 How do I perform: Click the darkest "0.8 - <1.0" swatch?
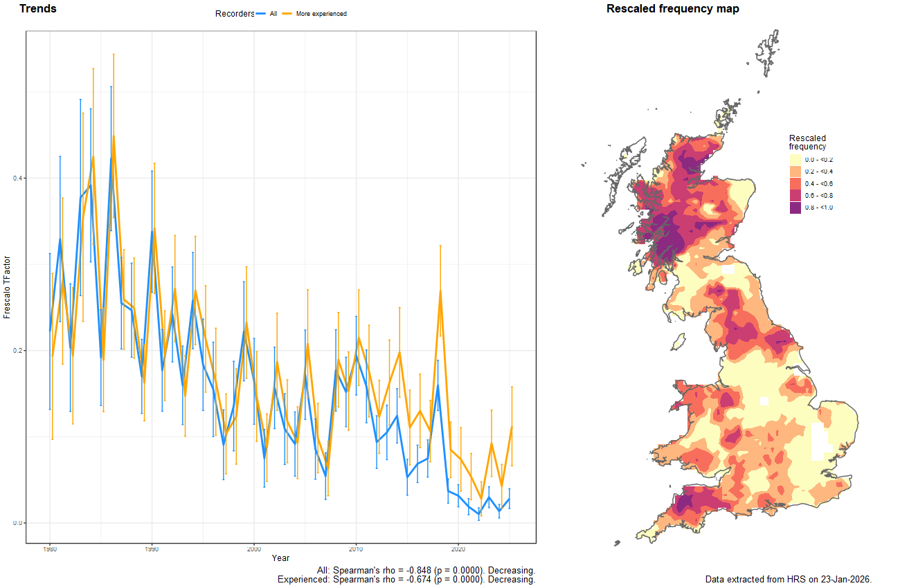pyautogui.click(x=795, y=208)
